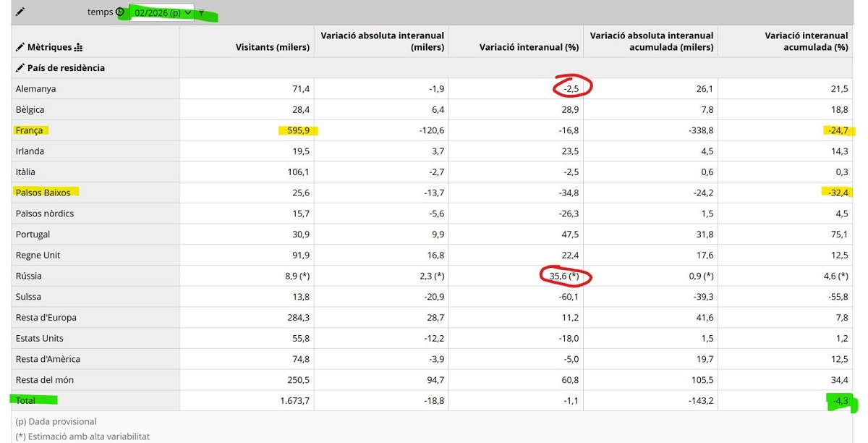This screenshot has width=868, height=443.
Task: Click Països Baixos accumulated variation -32,4
Action: (838, 193)
